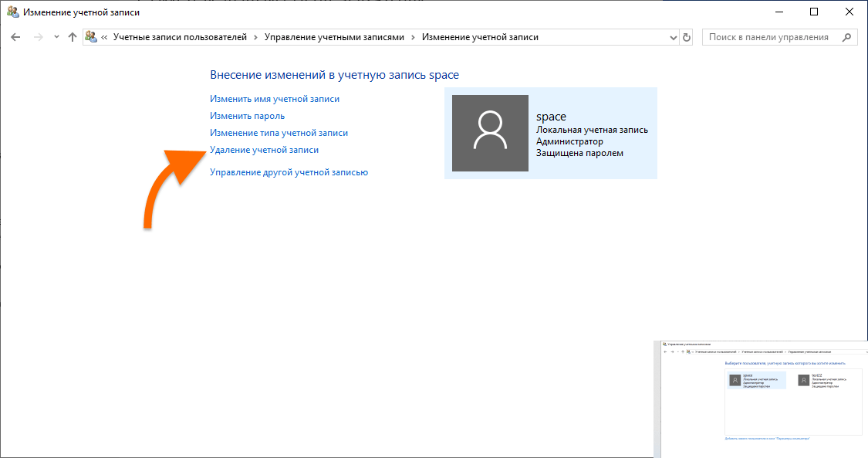Close the account window
Viewport: 868px width, 458px height.
click(x=849, y=12)
